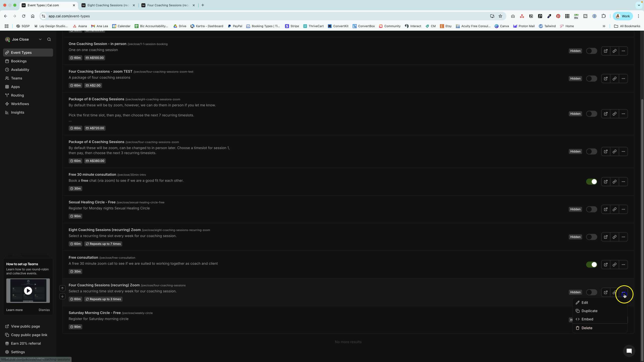Viewport: 644px width, 362px height.
Task: Click Copy public page link
Action: click(29, 335)
